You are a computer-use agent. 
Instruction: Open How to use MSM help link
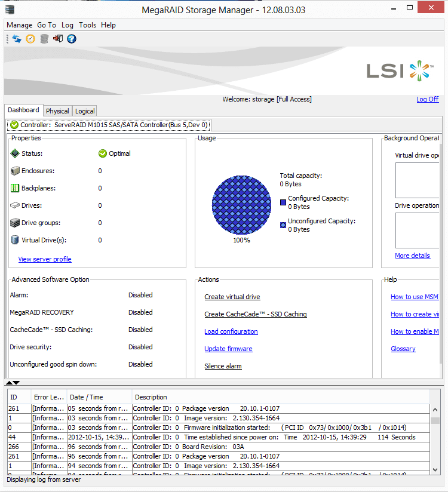coord(415,297)
